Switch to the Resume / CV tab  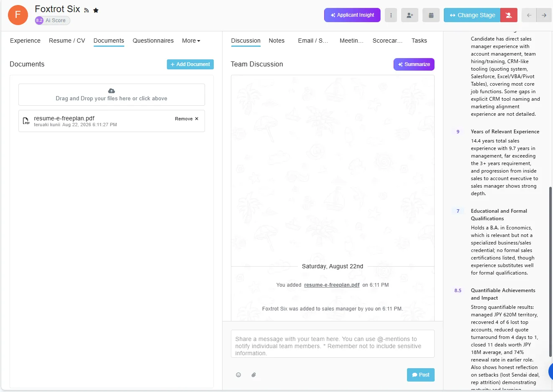click(67, 41)
